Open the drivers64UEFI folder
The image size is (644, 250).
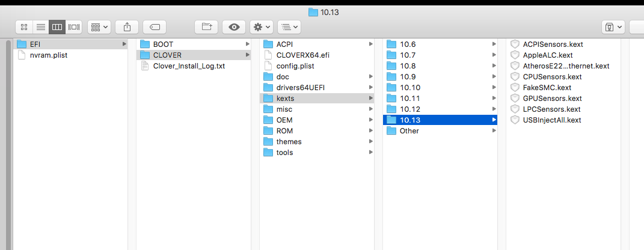[x=317, y=87]
